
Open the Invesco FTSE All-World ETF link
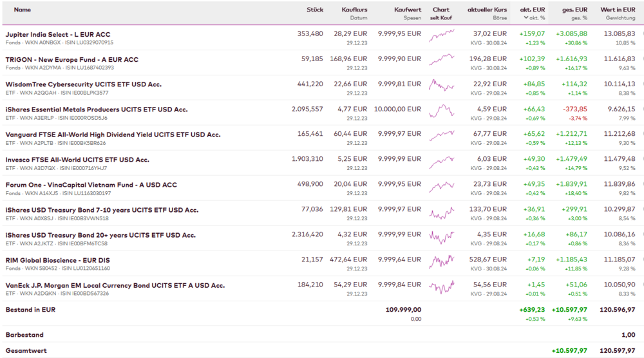[x=77, y=160]
